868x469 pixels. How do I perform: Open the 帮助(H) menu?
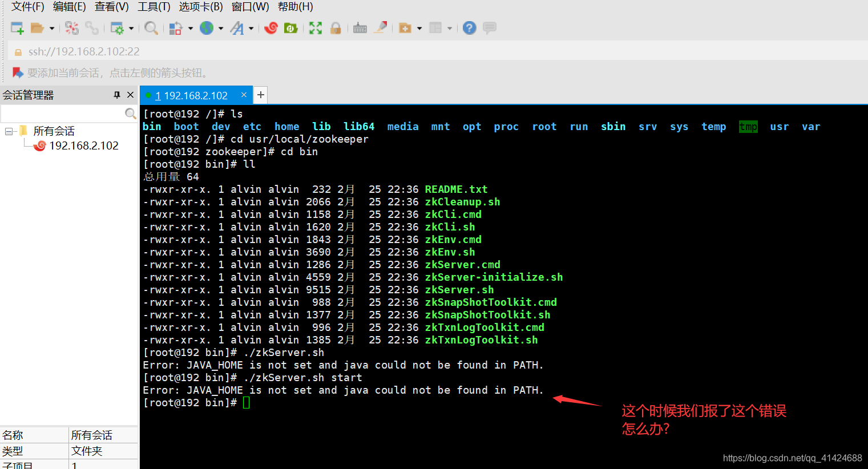pos(295,7)
